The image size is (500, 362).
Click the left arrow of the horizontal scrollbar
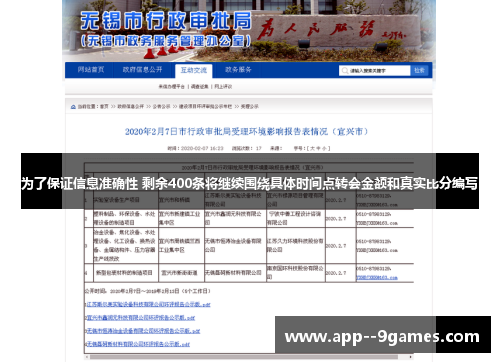tap(87, 357)
